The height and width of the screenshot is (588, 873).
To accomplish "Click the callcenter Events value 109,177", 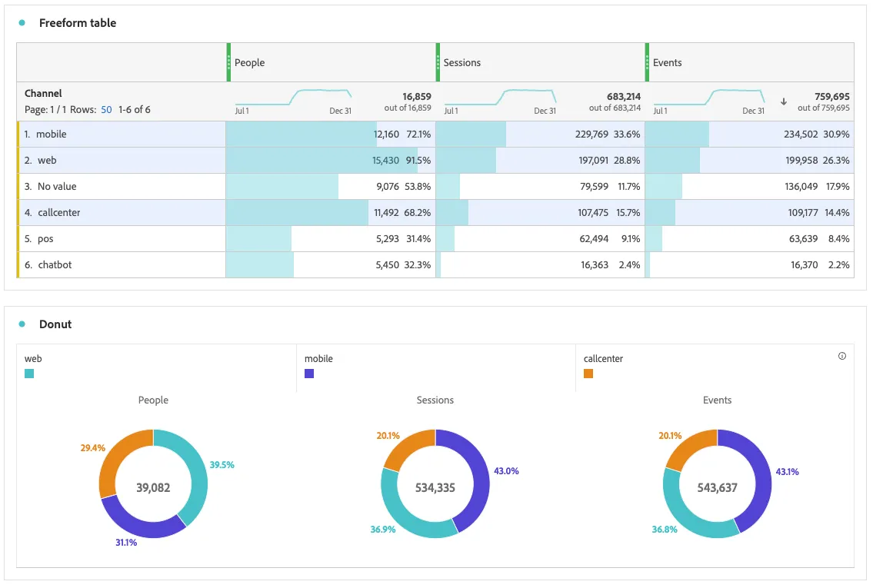I will [803, 212].
